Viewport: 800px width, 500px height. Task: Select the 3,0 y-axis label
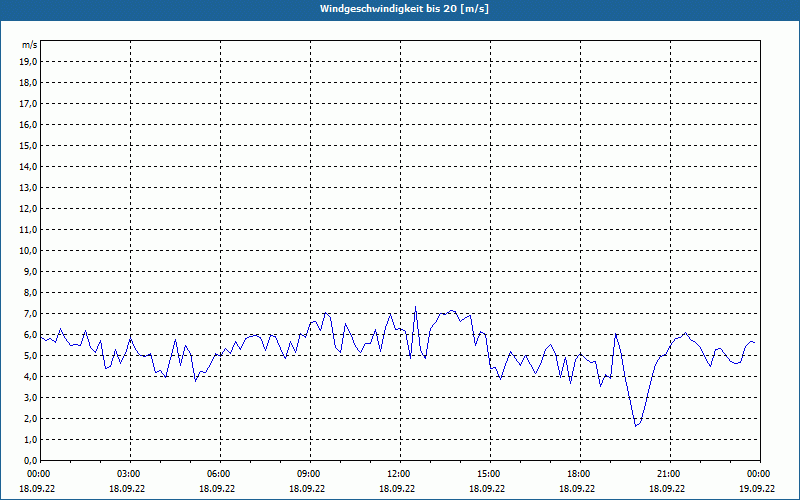30,397
